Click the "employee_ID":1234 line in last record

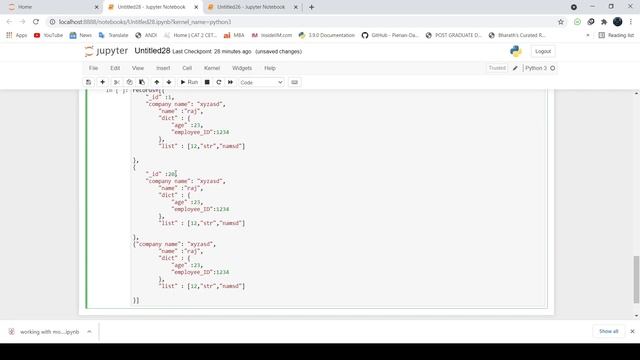pos(200,272)
